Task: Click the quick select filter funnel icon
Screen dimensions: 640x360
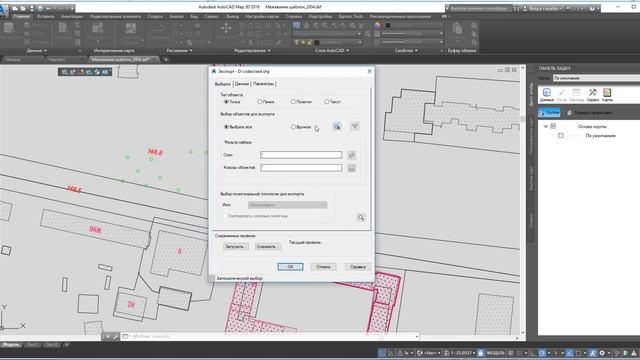Action: coord(355,127)
